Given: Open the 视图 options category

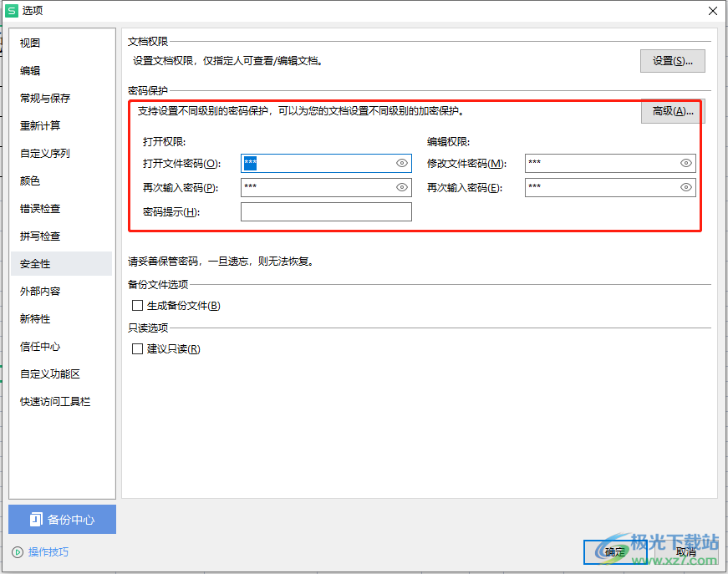Looking at the screenshot, I should click(61, 43).
